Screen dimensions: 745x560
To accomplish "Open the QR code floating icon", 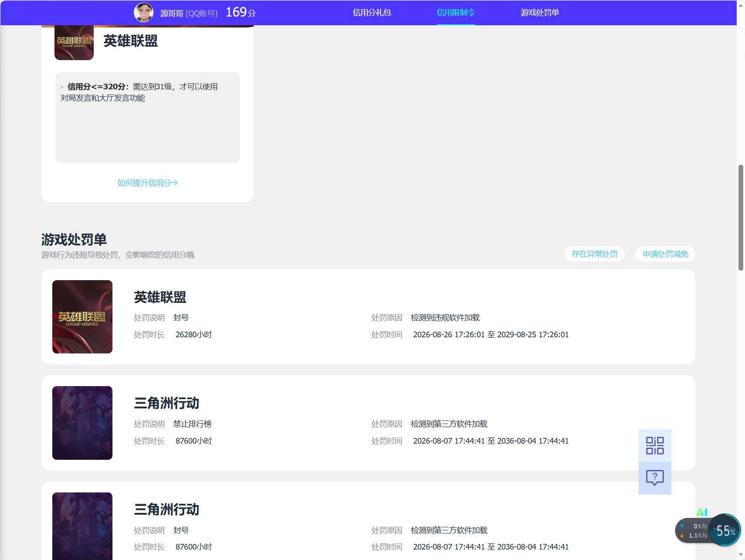I will coord(654,445).
